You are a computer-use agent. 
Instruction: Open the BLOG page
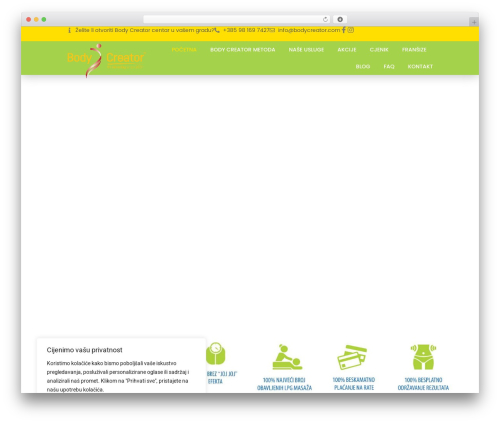pyautogui.click(x=363, y=66)
